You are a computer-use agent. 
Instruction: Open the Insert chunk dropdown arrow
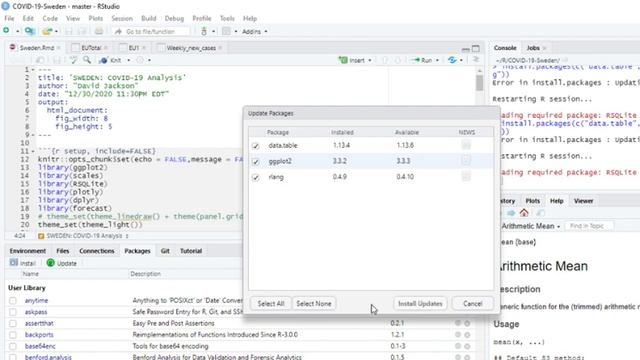pyautogui.click(x=370, y=60)
